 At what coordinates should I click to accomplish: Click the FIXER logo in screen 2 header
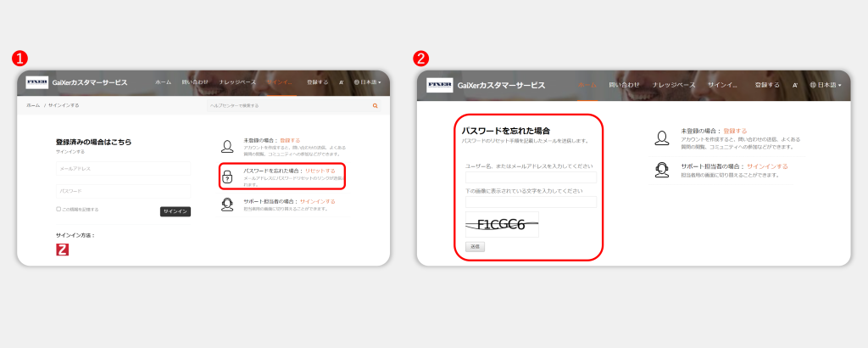click(439, 85)
